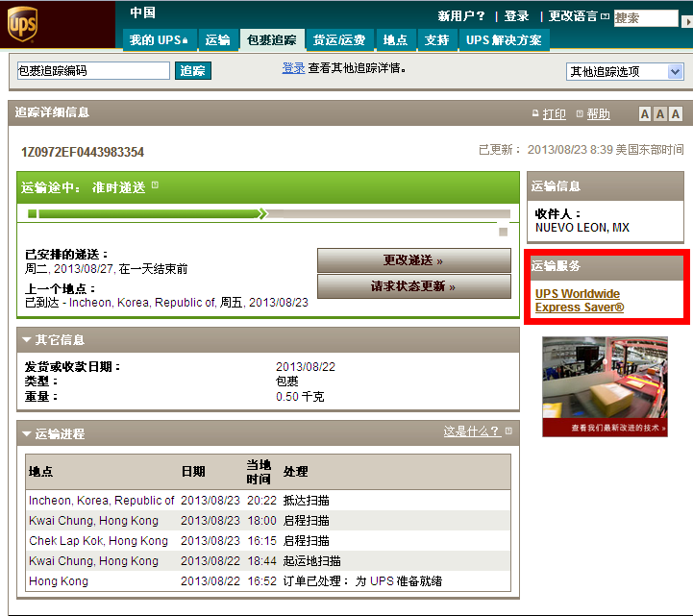This screenshot has height=616, width=693.
Task: Click the progress bar arrow marker
Action: 263,214
